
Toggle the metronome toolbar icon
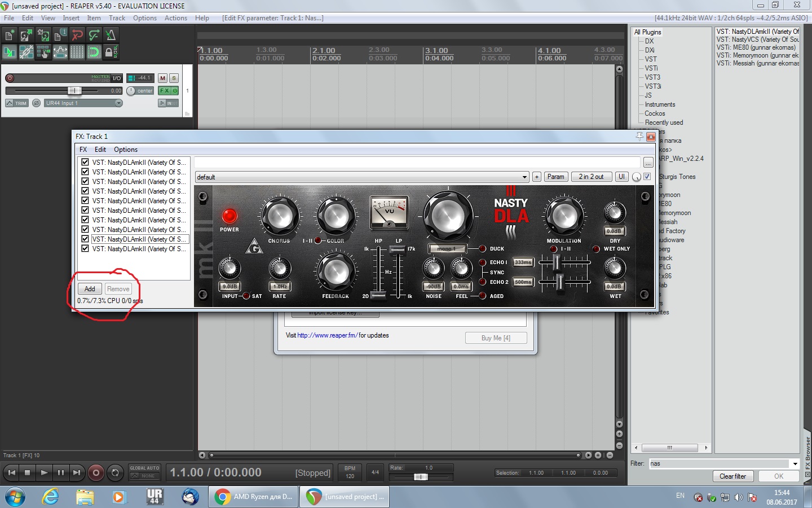(111, 35)
